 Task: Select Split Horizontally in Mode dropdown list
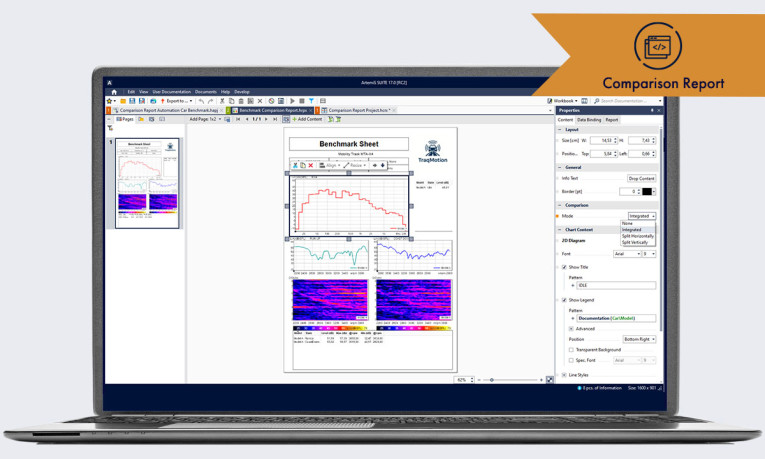637,236
